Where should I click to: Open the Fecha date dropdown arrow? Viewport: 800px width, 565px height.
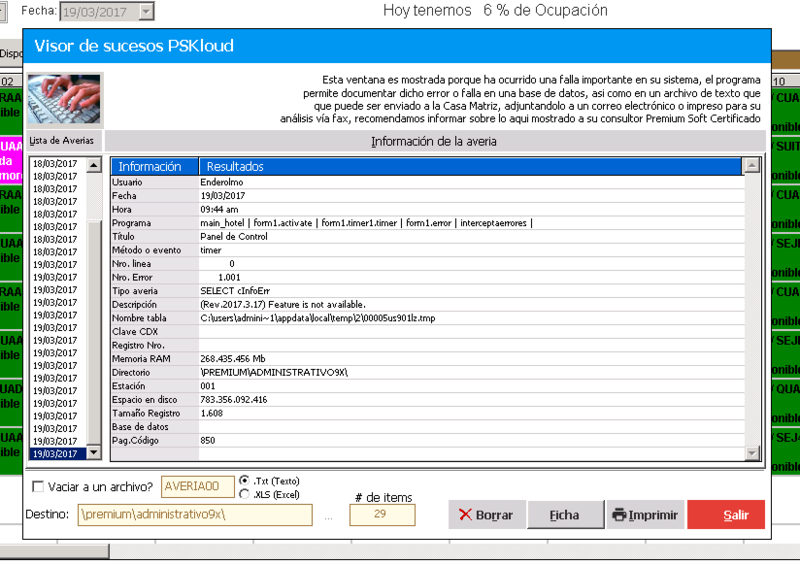(146, 11)
